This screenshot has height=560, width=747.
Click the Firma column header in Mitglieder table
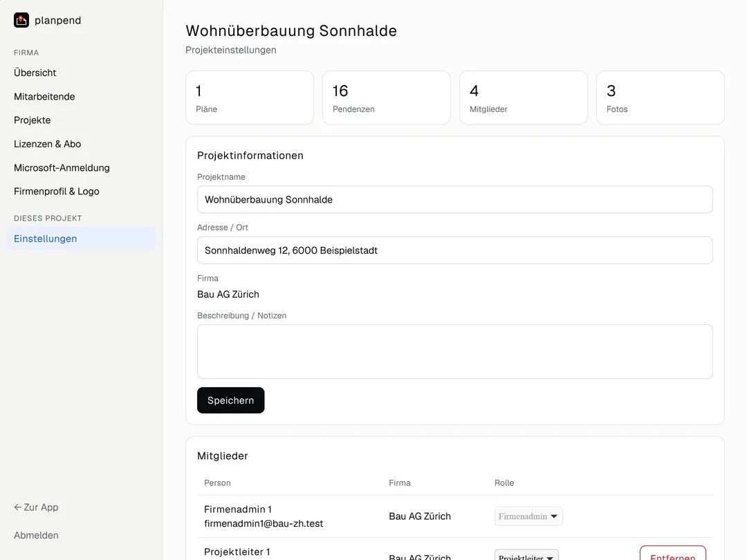pyautogui.click(x=400, y=483)
